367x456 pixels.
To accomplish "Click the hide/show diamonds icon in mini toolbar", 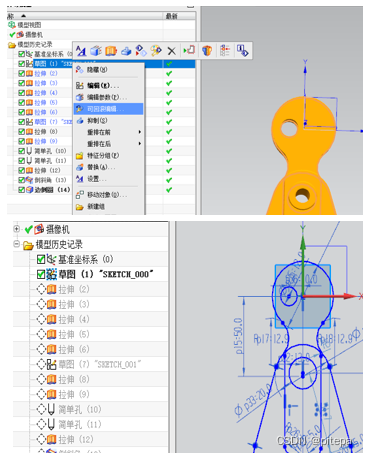I will pos(141,51).
